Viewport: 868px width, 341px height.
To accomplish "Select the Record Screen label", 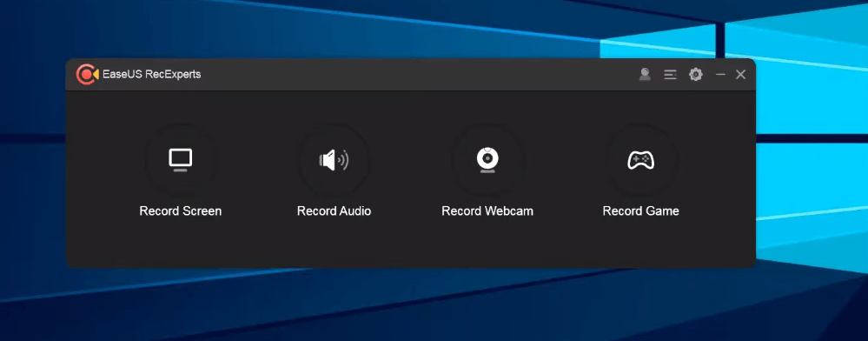I will click(x=181, y=211).
